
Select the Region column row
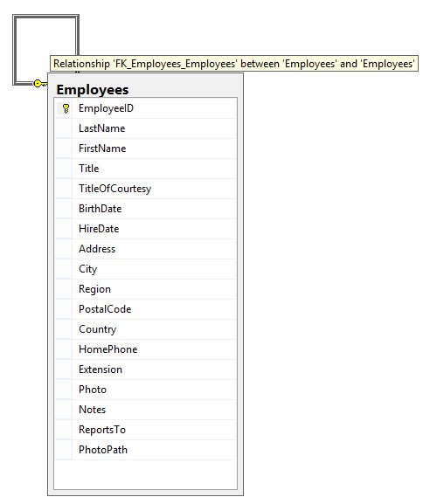pyautogui.click(x=146, y=289)
